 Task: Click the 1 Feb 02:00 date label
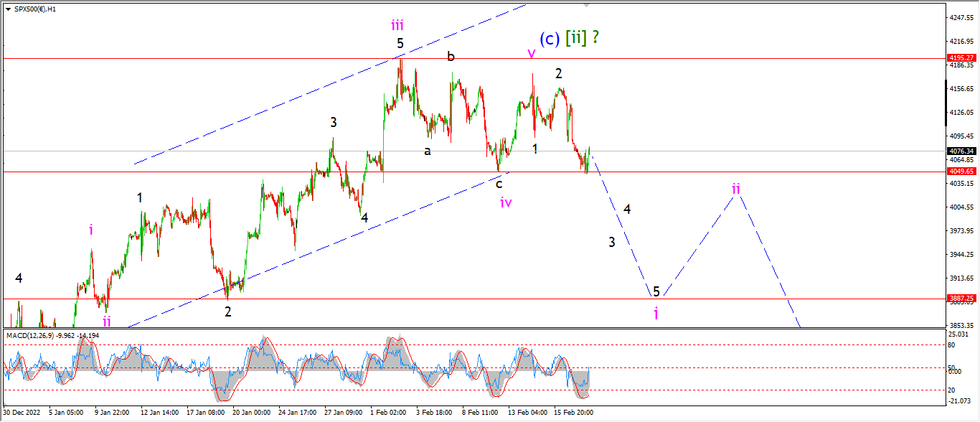point(387,413)
